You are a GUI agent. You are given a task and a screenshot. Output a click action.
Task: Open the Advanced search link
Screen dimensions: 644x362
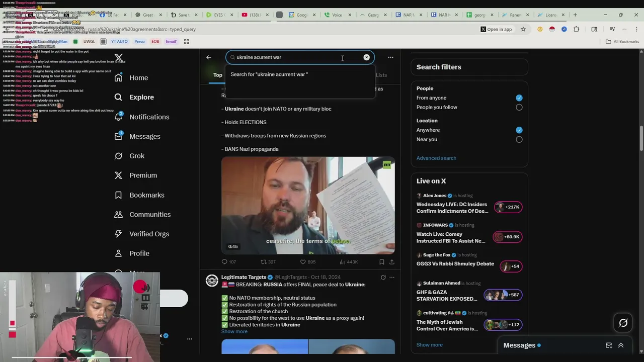tap(436, 158)
